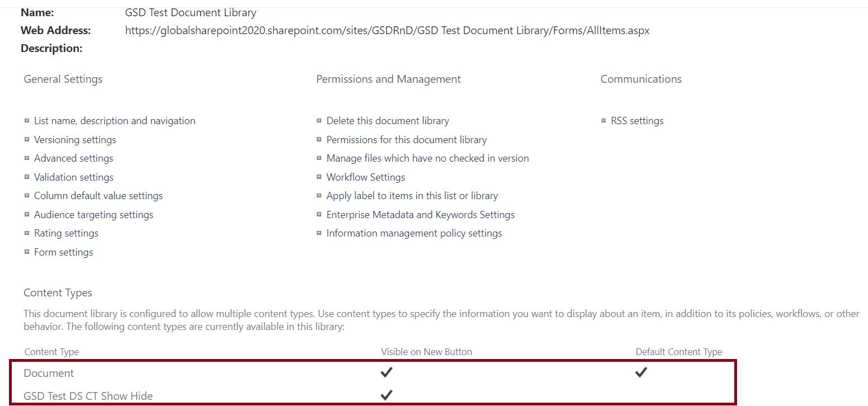The image size is (868, 406).
Task: Click the Visible on New Button column header
Action: tap(426, 352)
